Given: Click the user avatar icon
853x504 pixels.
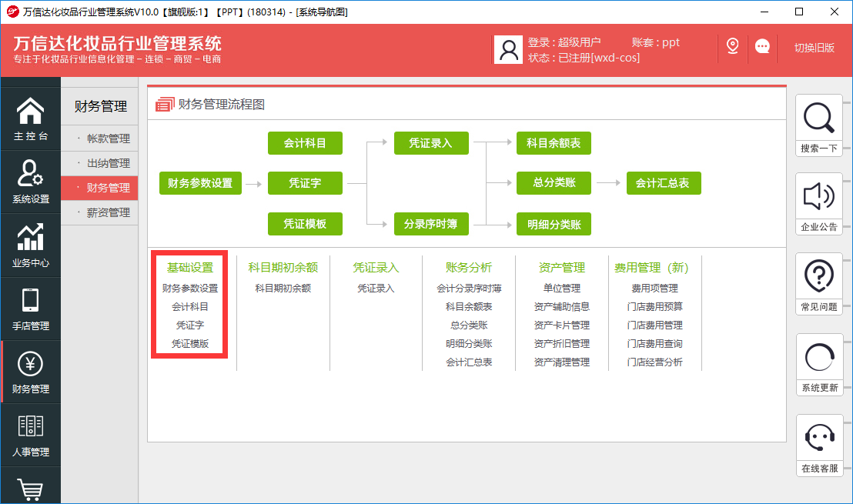Looking at the screenshot, I should click(509, 49).
